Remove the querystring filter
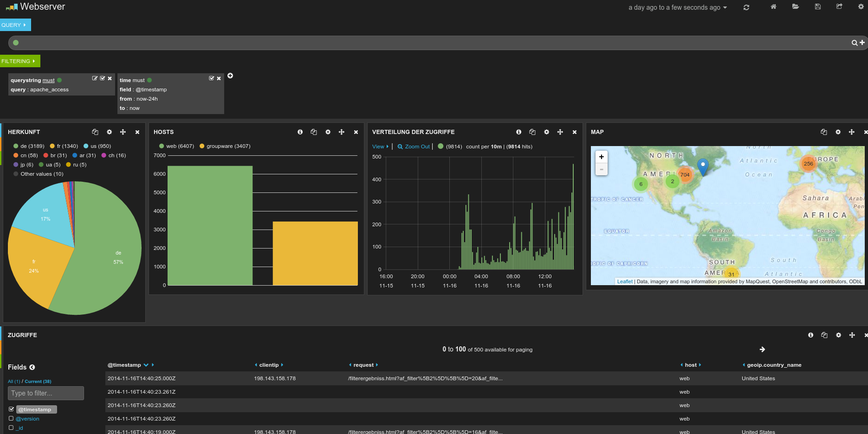 (x=110, y=78)
